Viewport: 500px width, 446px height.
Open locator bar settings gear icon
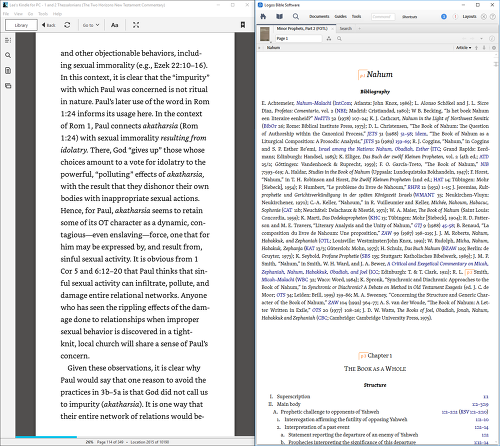[494, 48]
